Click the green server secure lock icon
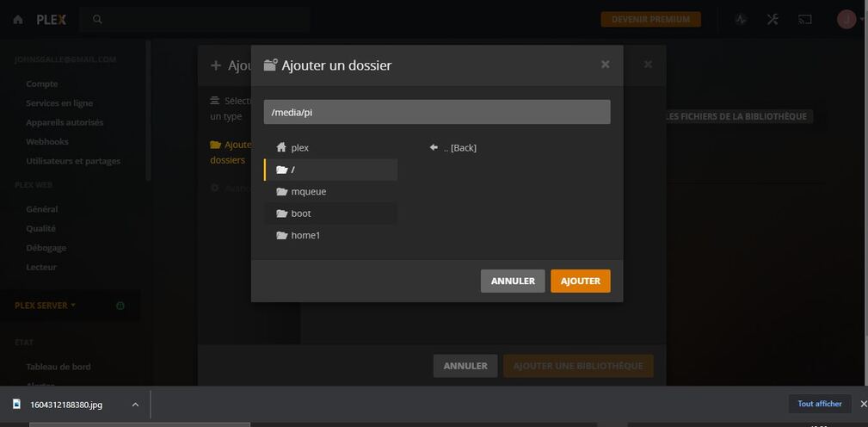Viewport: 868px width, 427px height. 120,306
